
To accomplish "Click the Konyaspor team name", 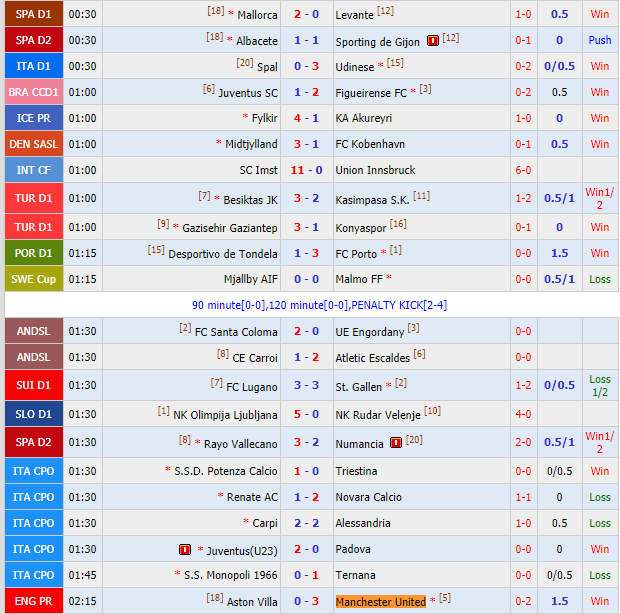I will [x=361, y=229].
